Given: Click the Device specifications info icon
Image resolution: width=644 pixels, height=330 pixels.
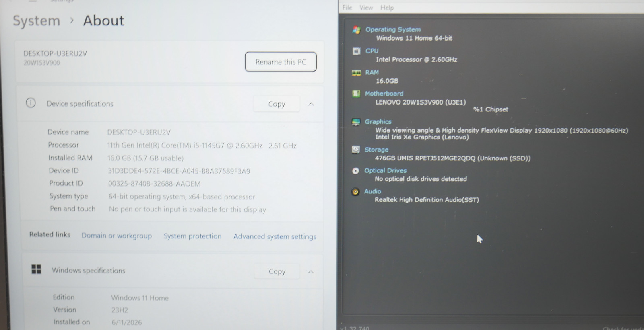Looking at the screenshot, I should click(x=31, y=103).
